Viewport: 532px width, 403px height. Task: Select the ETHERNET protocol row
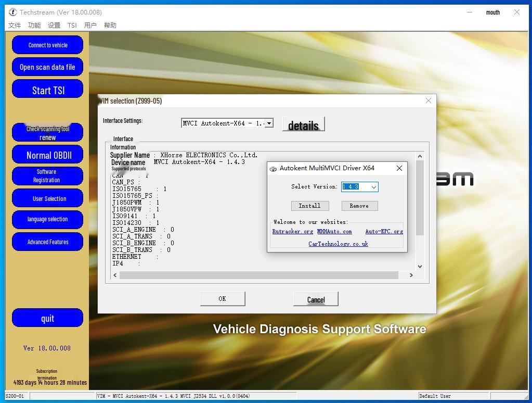[x=135, y=257]
